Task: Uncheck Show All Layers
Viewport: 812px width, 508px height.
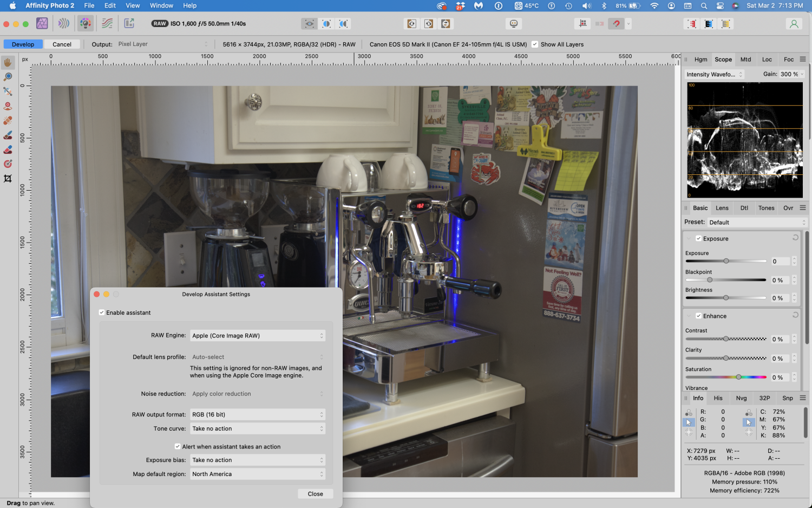Action: coord(535,44)
